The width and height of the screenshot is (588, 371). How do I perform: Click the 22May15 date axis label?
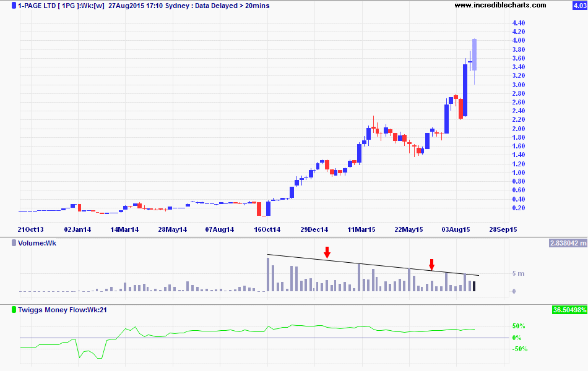(409, 229)
